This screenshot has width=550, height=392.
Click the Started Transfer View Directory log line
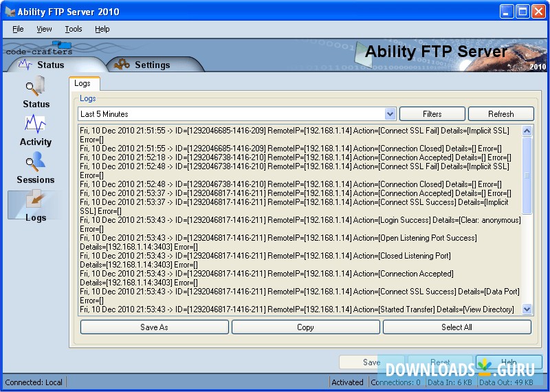click(297, 309)
